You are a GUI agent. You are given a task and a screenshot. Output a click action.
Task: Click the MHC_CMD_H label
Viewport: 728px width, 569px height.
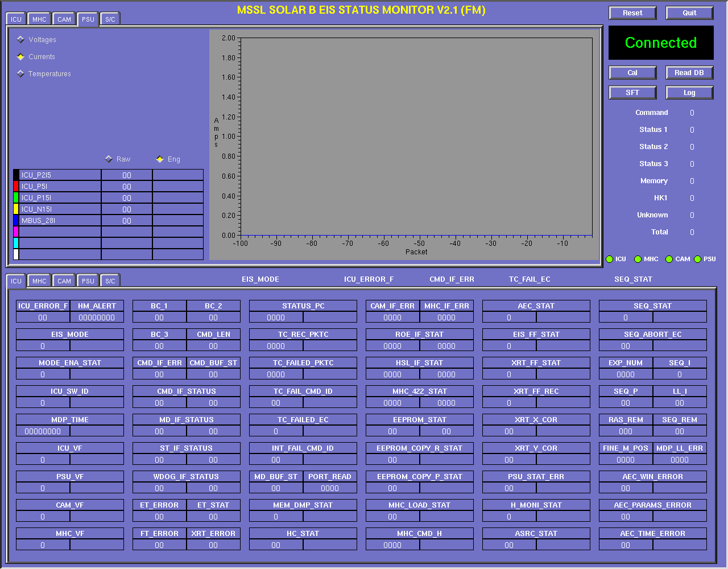click(x=420, y=534)
